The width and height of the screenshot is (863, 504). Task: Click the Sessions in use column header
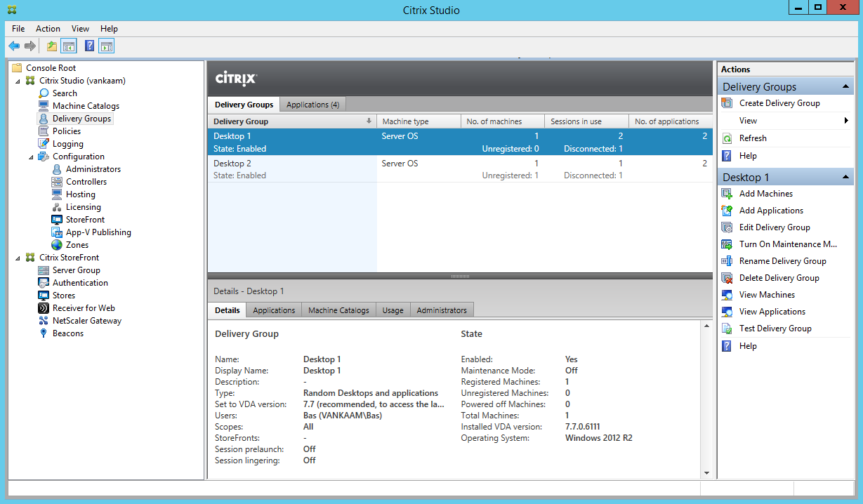586,121
